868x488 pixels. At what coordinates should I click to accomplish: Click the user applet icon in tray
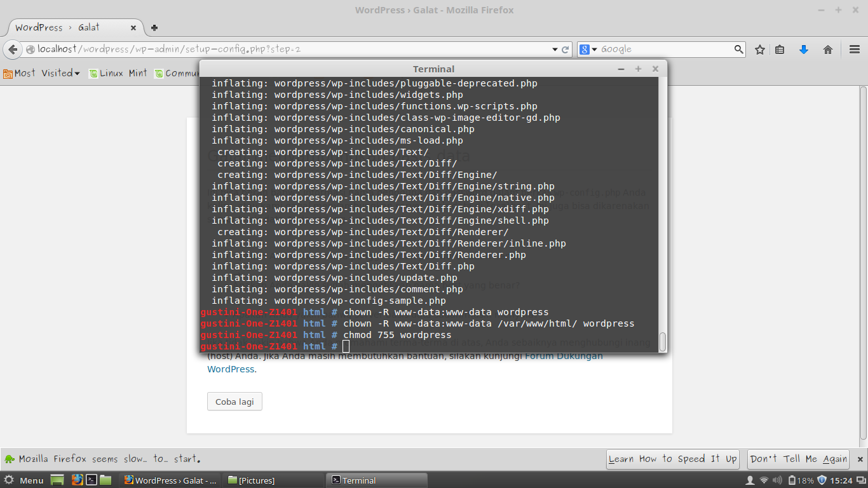coord(750,480)
